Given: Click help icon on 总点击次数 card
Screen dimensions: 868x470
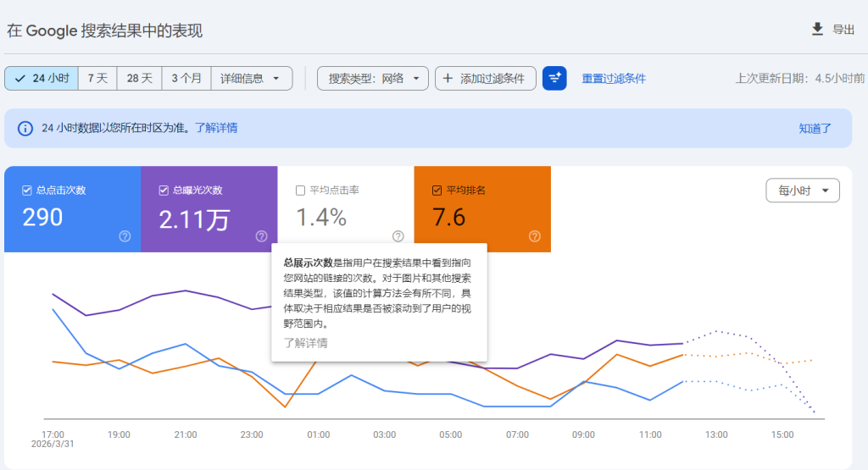Looking at the screenshot, I should coord(125,236).
